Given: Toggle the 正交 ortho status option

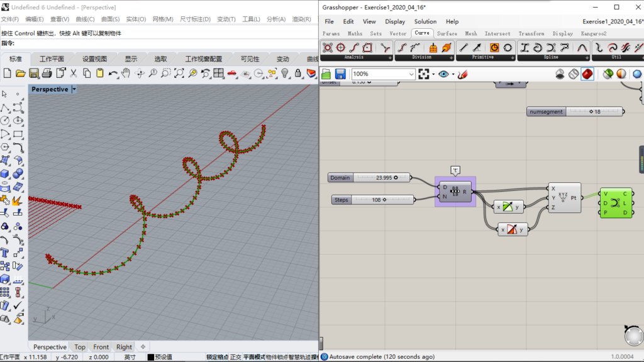Looking at the screenshot, I should 236,357.
